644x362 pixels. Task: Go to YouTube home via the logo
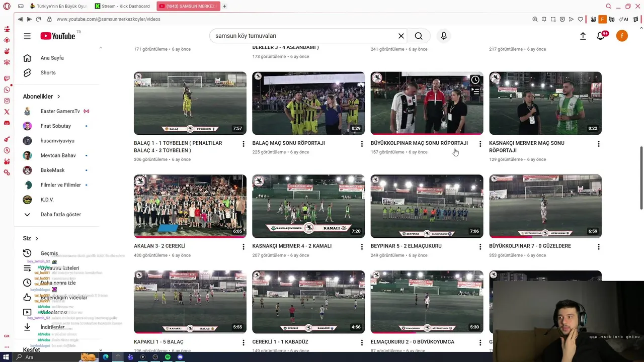(58, 36)
